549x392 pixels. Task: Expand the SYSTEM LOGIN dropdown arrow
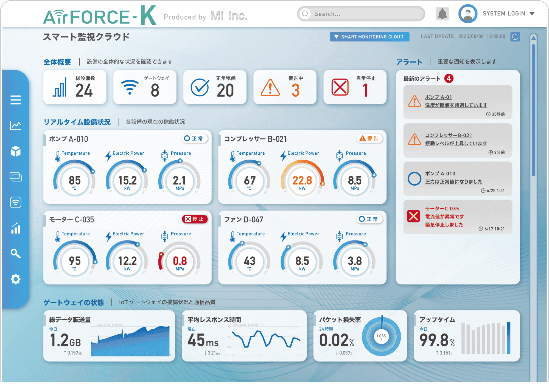pyautogui.click(x=532, y=14)
